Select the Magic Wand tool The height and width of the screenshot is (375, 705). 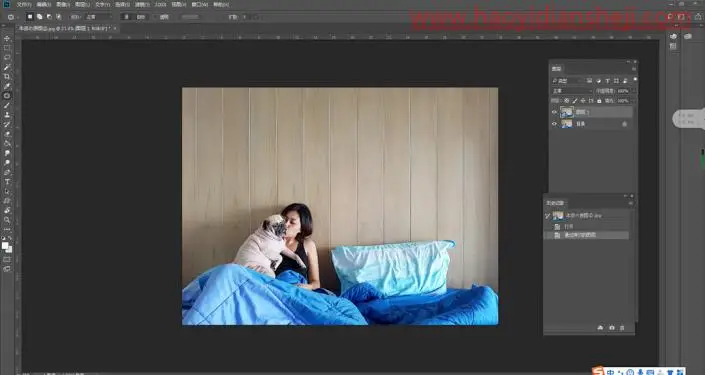click(x=7, y=67)
